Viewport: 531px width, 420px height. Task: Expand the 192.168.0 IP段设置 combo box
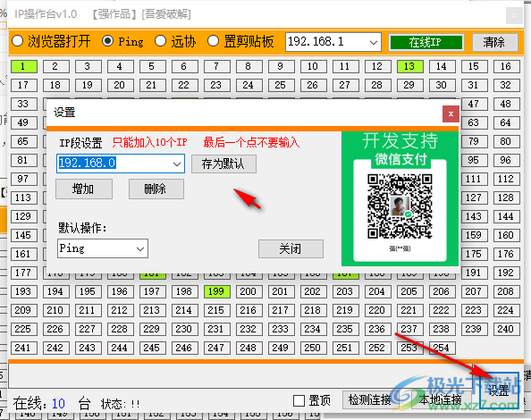[177, 164]
